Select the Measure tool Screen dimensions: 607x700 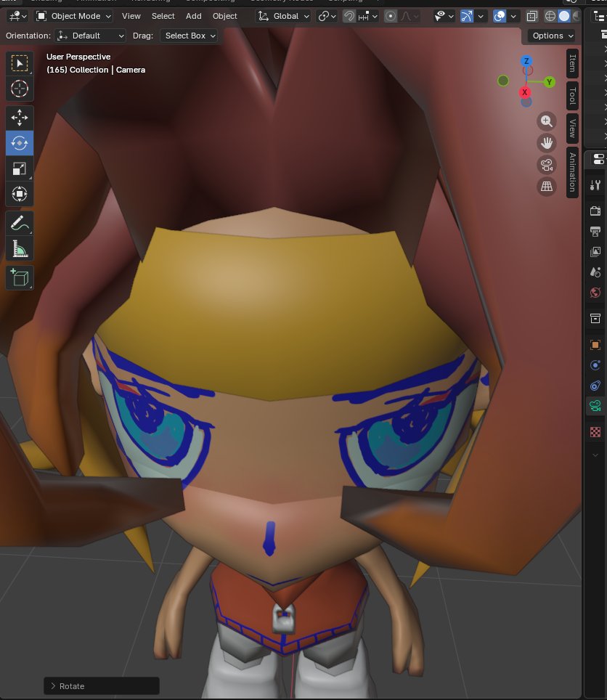[x=19, y=248]
